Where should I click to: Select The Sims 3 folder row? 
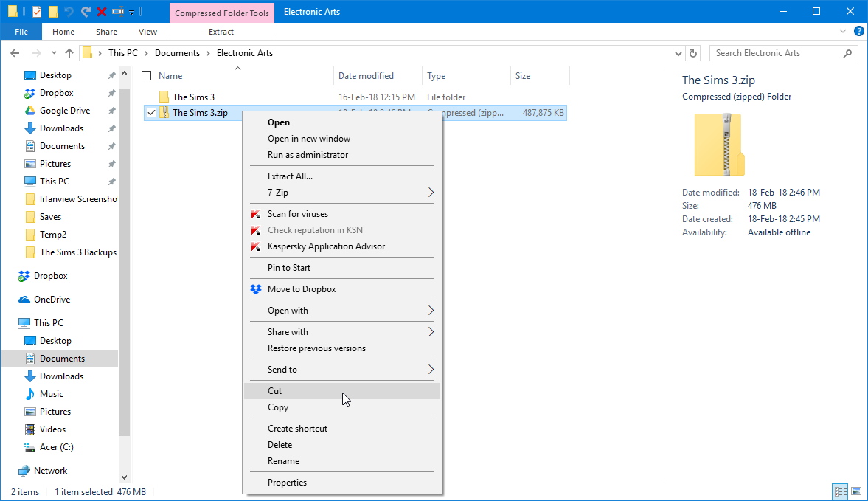tap(355, 97)
